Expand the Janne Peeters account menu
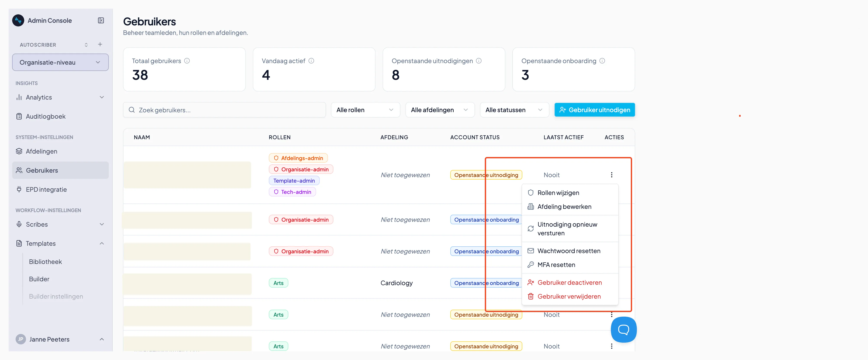 click(x=102, y=339)
